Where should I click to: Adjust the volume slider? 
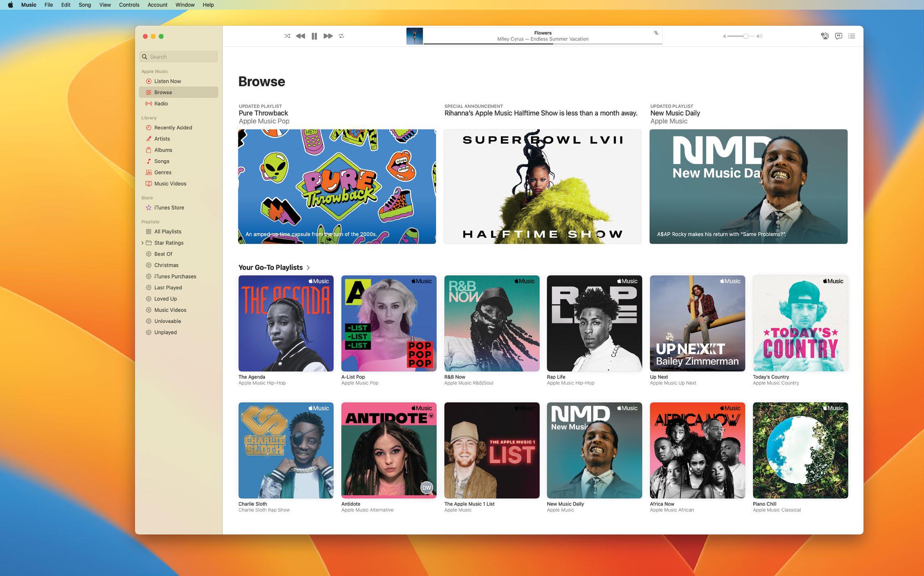(741, 36)
